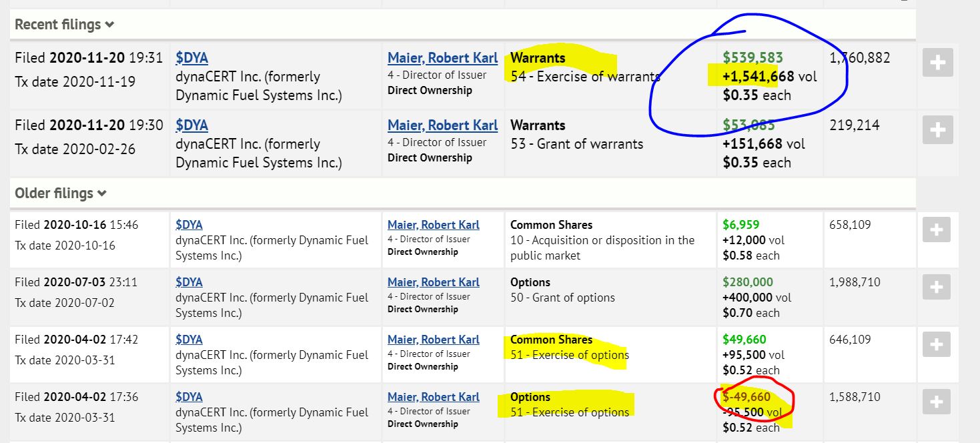
Task: Expand the 646,109 balance Common Shares row
Action: coord(937,344)
